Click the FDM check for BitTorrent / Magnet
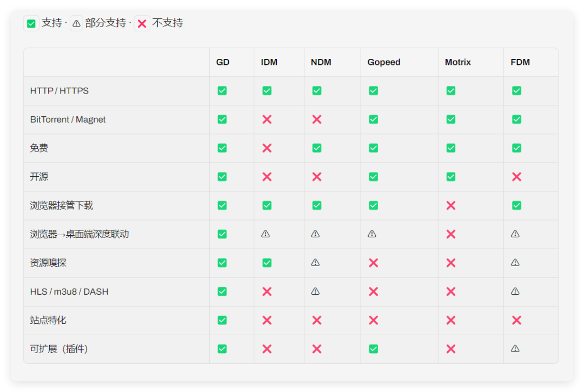 click(x=516, y=119)
